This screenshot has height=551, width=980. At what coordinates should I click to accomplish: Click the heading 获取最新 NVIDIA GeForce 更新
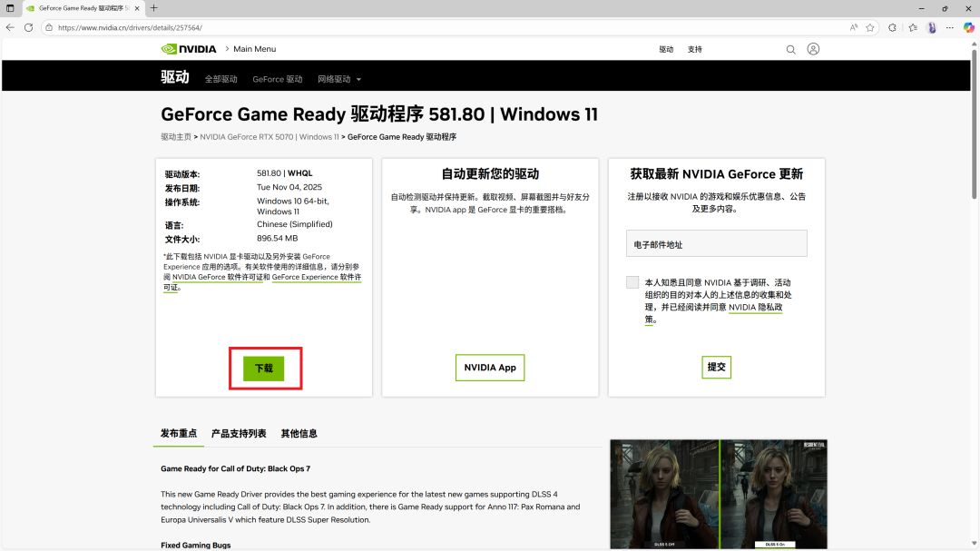click(x=716, y=174)
